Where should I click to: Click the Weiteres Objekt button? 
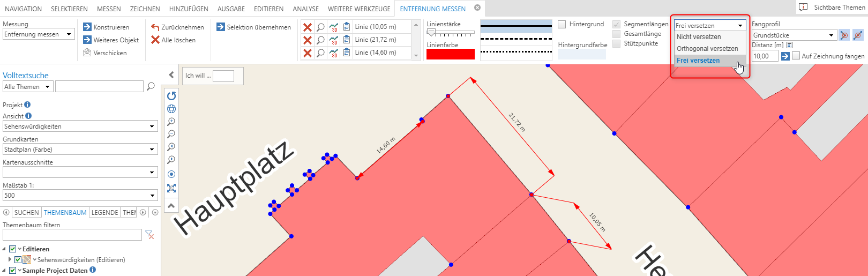[x=111, y=40]
